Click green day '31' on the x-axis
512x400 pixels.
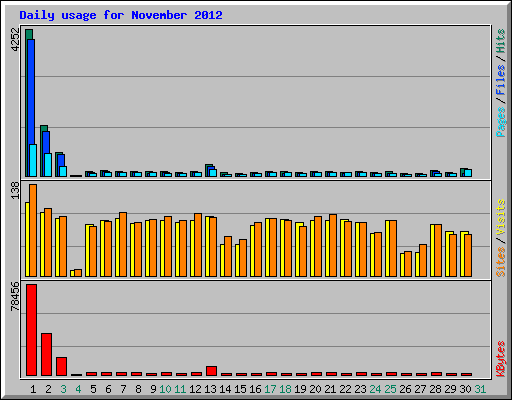point(480,389)
